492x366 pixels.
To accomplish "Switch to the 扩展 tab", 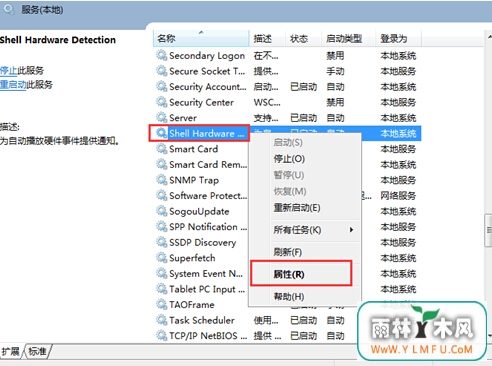I will (x=10, y=351).
